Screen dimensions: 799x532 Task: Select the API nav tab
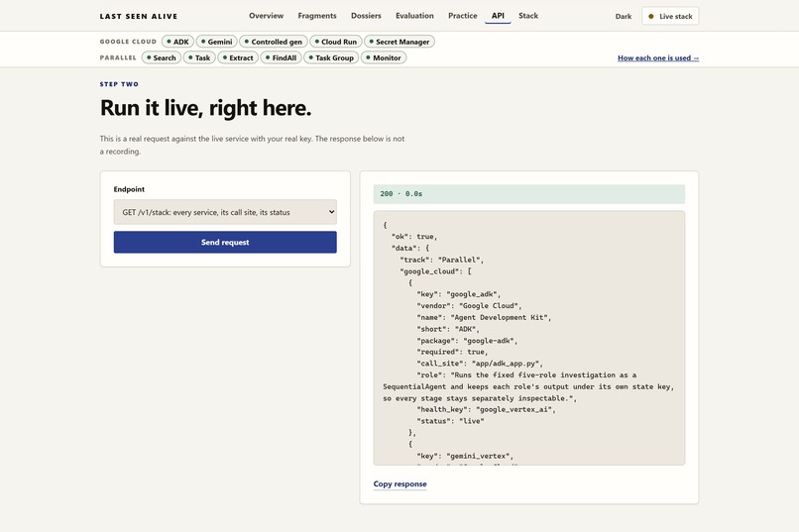click(498, 16)
